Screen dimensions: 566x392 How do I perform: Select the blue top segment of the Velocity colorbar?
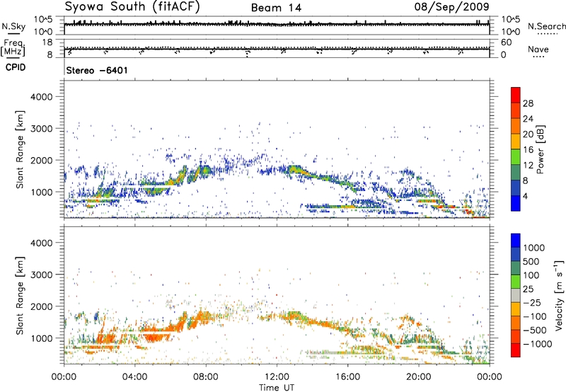516,241
